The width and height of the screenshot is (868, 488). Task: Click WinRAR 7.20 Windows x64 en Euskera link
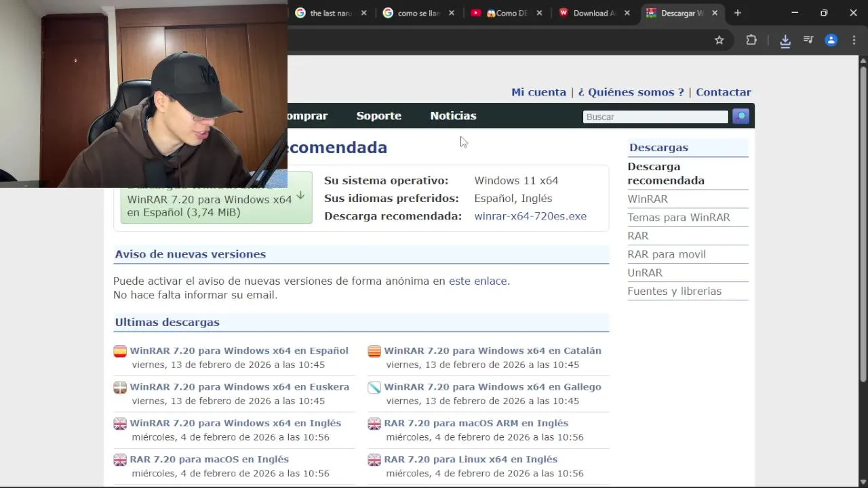pos(239,386)
